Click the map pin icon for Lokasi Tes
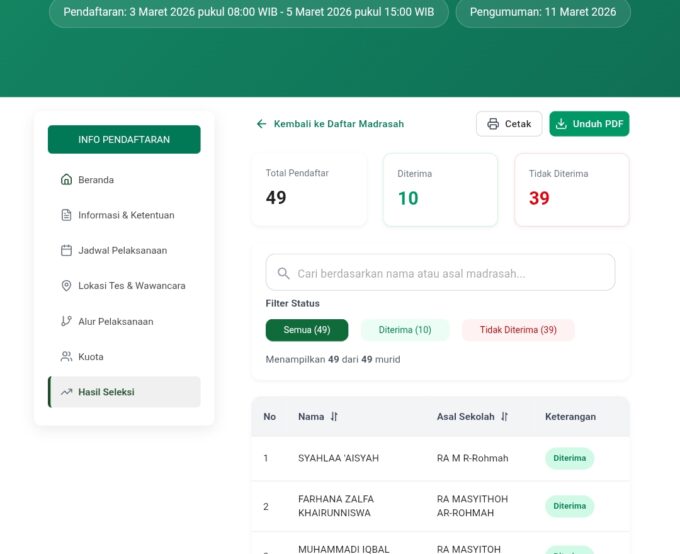This screenshot has width=680, height=554. tap(67, 286)
